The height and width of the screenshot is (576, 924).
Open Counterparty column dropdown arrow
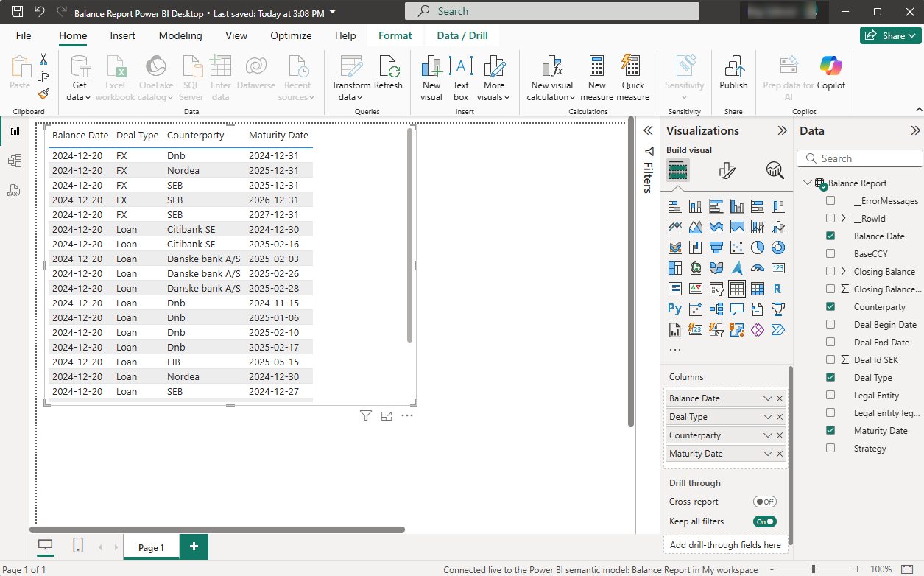click(x=768, y=435)
